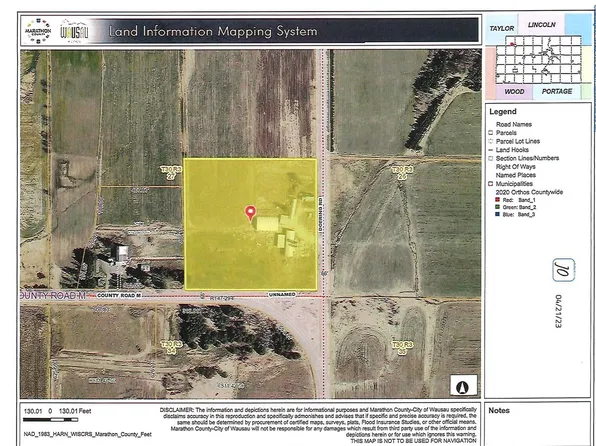Viewport: 596px width, 446px height.
Task: Click the Legend heading
Action: click(503, 111)
